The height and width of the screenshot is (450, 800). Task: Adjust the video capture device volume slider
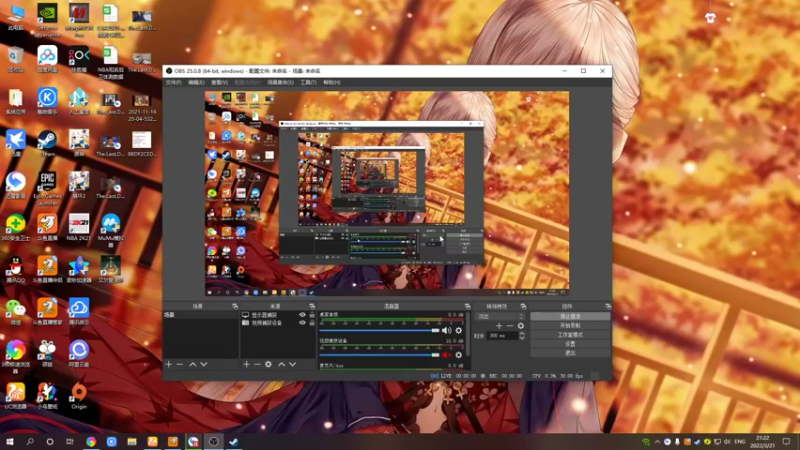[x=379, y=355]
